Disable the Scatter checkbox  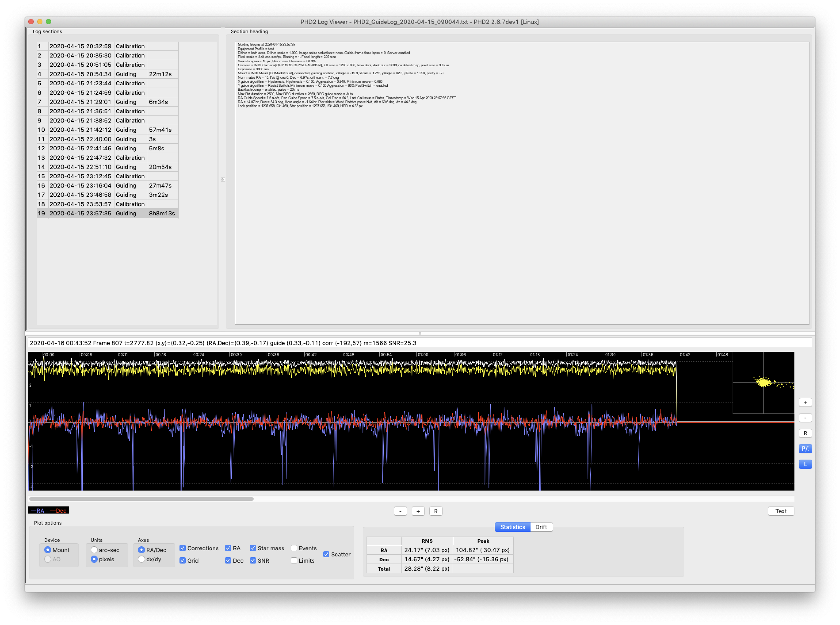[x=326, y=554]
